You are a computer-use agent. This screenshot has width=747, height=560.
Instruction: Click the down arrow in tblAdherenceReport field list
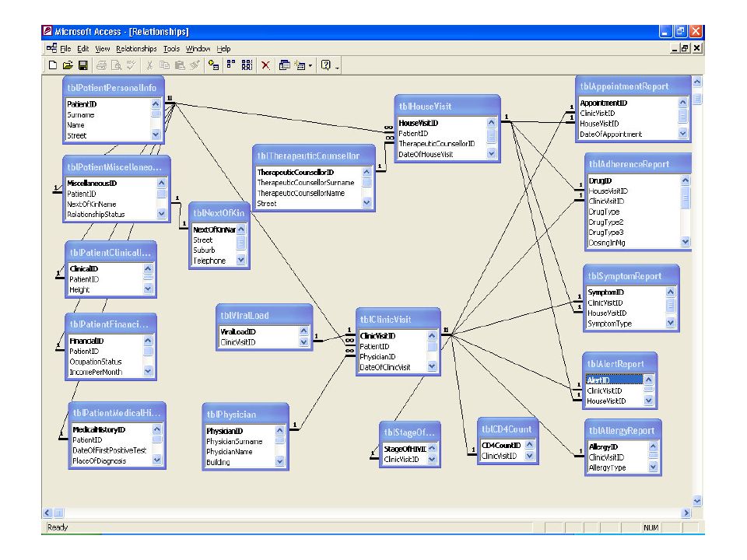point(686,242)
